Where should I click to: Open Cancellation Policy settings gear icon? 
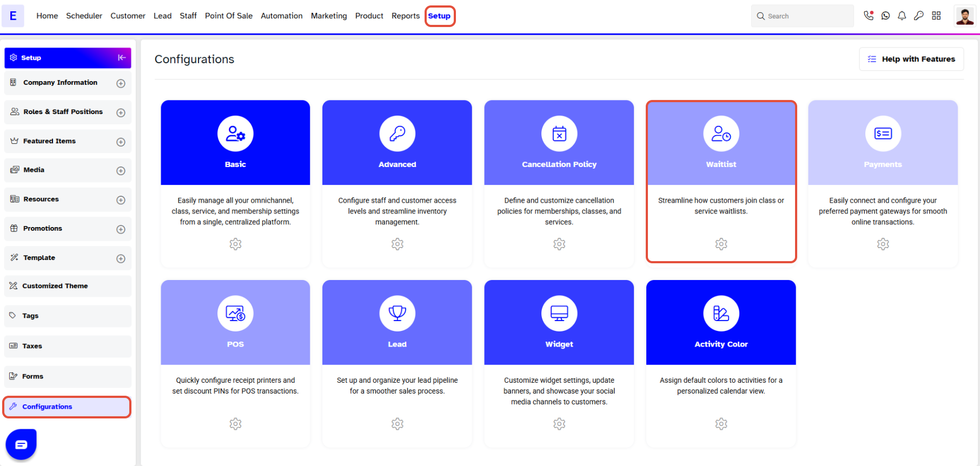559,244
